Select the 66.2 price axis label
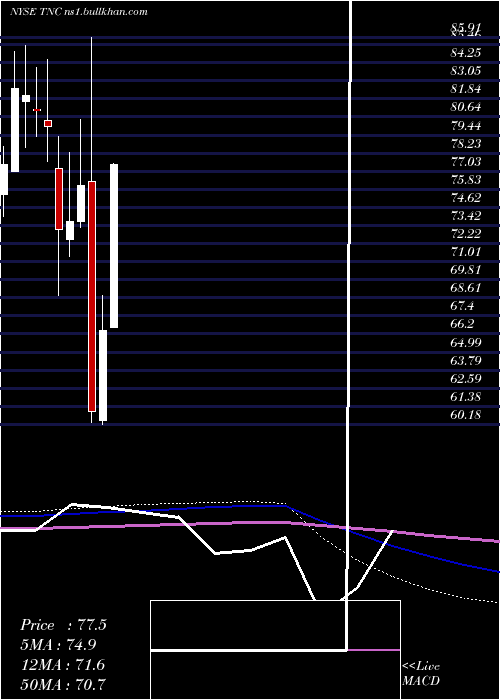The width and height of the screenshot is (500, 700). (462, 324)
